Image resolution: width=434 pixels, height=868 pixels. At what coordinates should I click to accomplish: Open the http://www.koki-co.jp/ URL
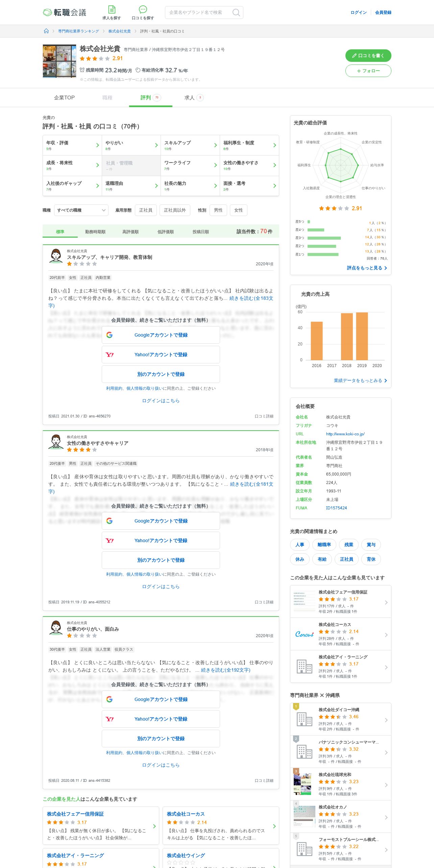coord(345,434)
